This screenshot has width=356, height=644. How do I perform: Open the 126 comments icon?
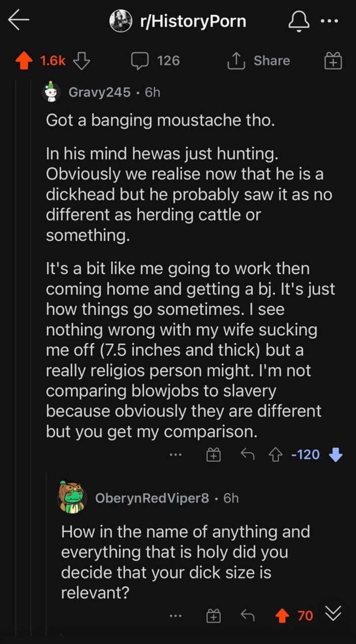138,61
